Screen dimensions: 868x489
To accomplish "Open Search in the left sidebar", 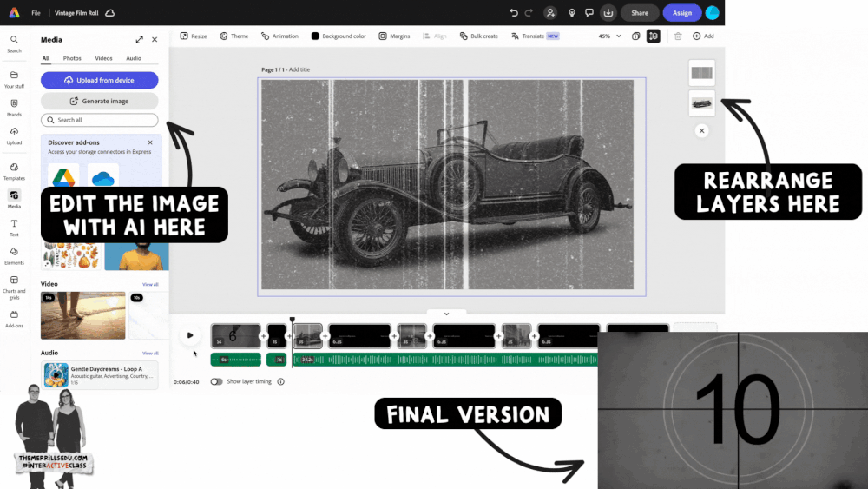I will coord(15,44).
